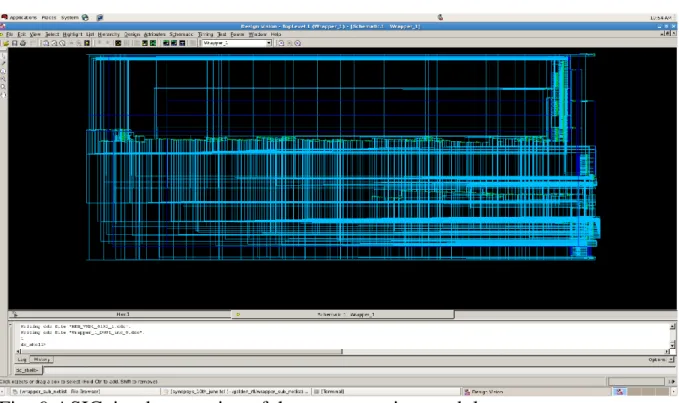679x403 pixels.
Task: Click the first zoom magnifier toolbar icon
Action: pyautogui.click(x=46, y=43)
